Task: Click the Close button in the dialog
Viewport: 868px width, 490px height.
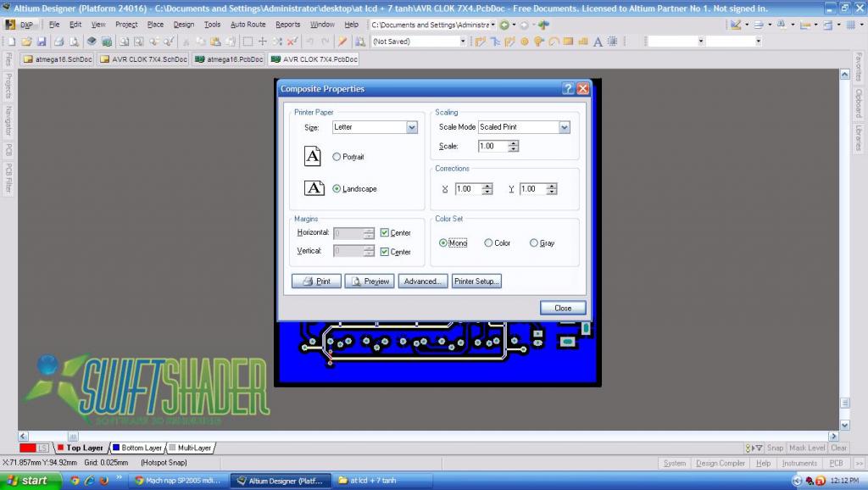Action: coord(563,308)
